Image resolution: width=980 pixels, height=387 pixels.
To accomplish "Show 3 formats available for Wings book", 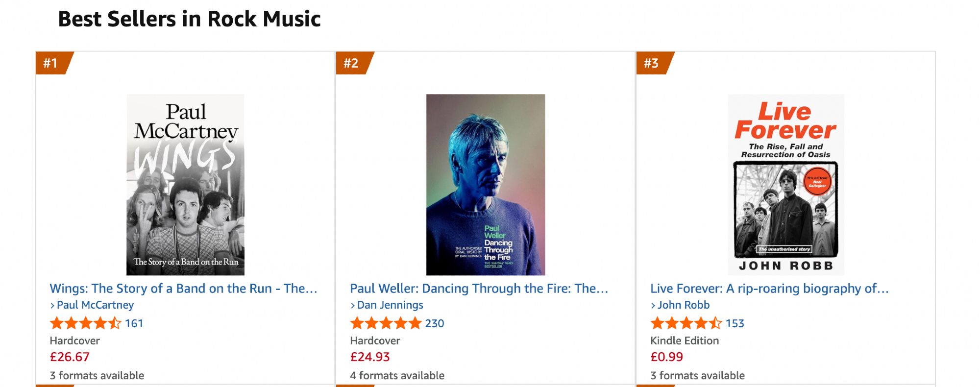I will coord(97,376).
